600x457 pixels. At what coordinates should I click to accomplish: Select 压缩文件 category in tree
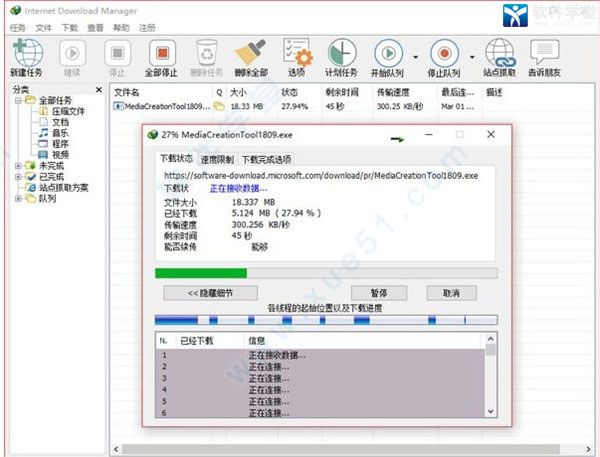pos(68,111)
